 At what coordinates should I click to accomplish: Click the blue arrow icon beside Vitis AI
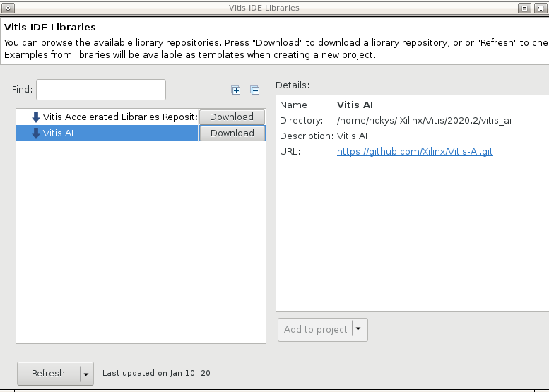pos(35,133)
